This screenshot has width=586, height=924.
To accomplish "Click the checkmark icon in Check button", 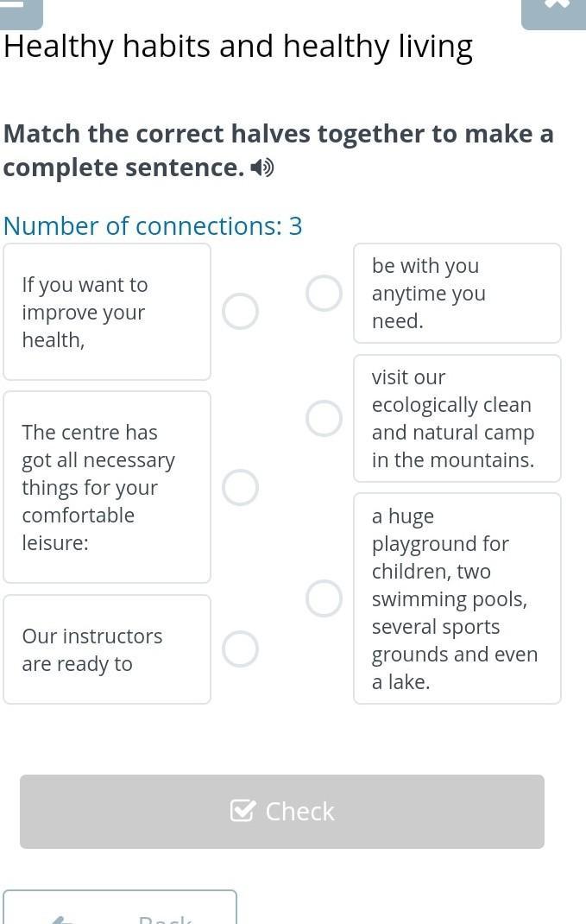I will coord(243,811).
